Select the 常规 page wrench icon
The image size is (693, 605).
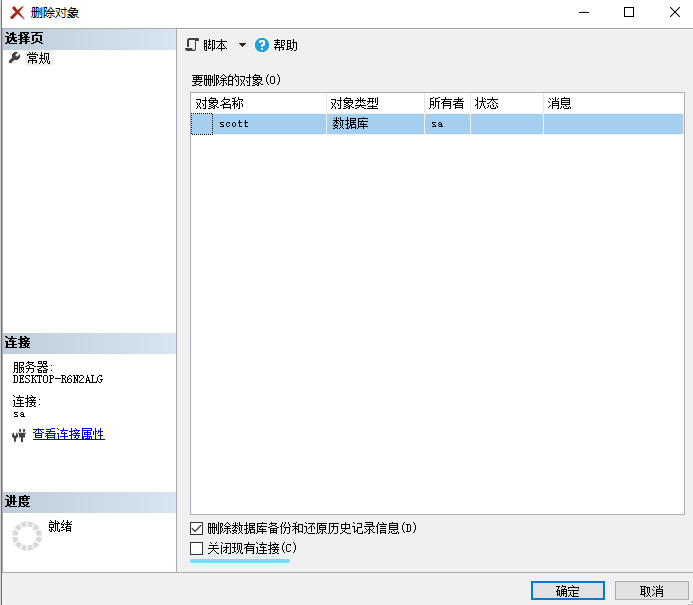(x=15, y=58)
